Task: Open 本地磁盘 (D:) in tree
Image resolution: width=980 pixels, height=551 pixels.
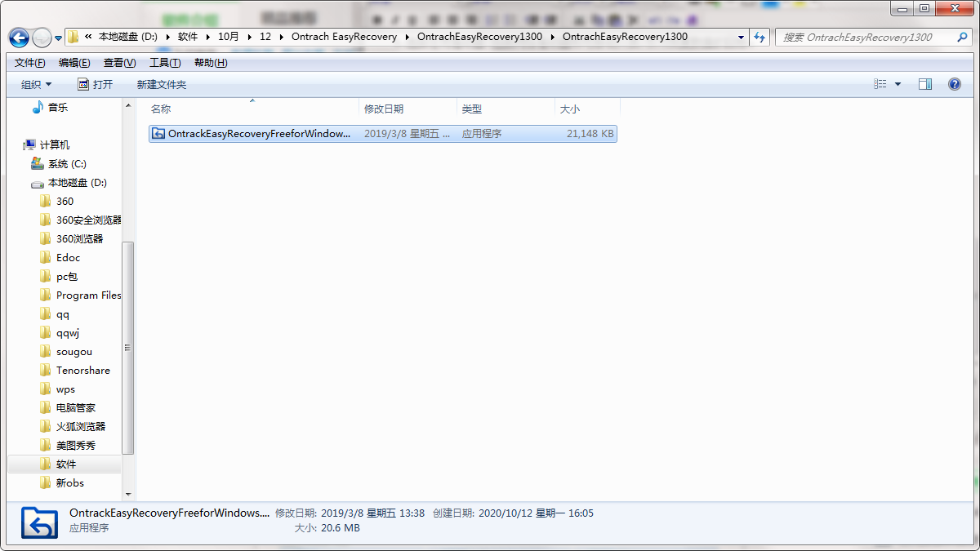Action: click(78, 182)
